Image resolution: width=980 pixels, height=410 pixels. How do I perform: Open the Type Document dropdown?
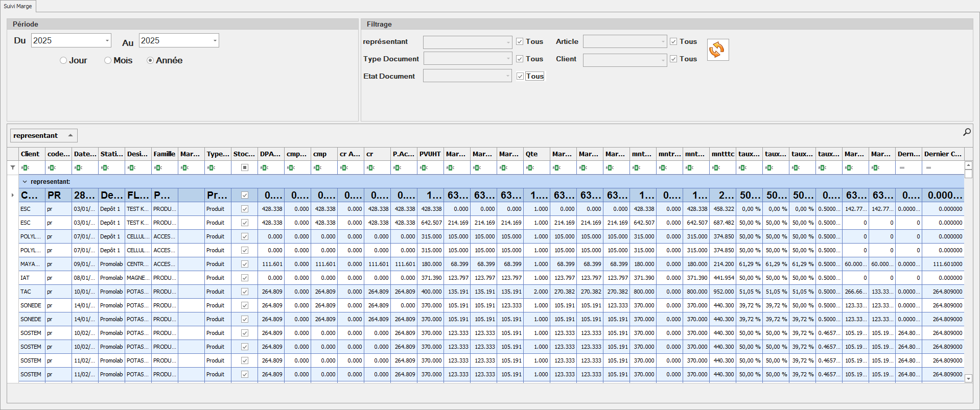pyautogui.click(x=507, y=59)
